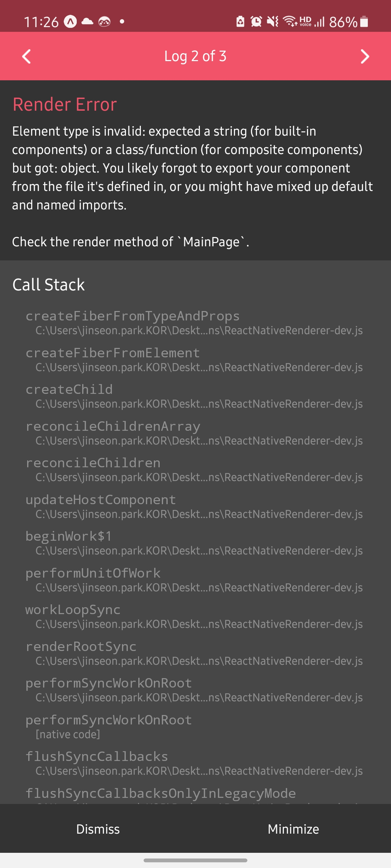The width and height of the screenshot is (391, 868).
Task: Tap the battery indicator icon
Action: click(x=364, y=22)
